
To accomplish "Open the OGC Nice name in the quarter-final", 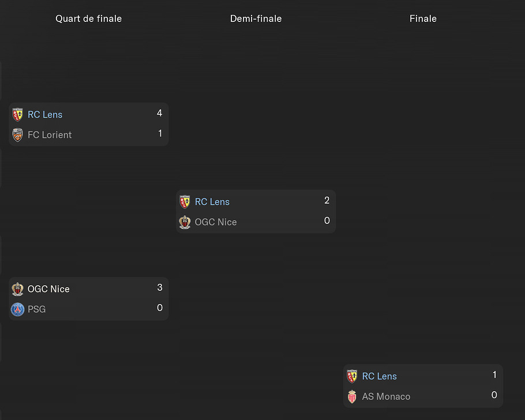I will (x=48, y=289).
